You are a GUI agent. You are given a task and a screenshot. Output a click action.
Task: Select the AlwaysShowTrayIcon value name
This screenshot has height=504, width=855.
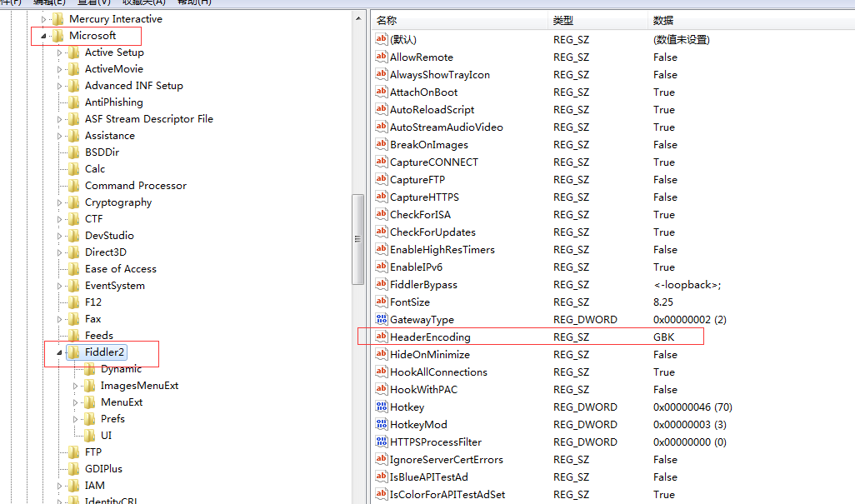(x=440, y=75)
